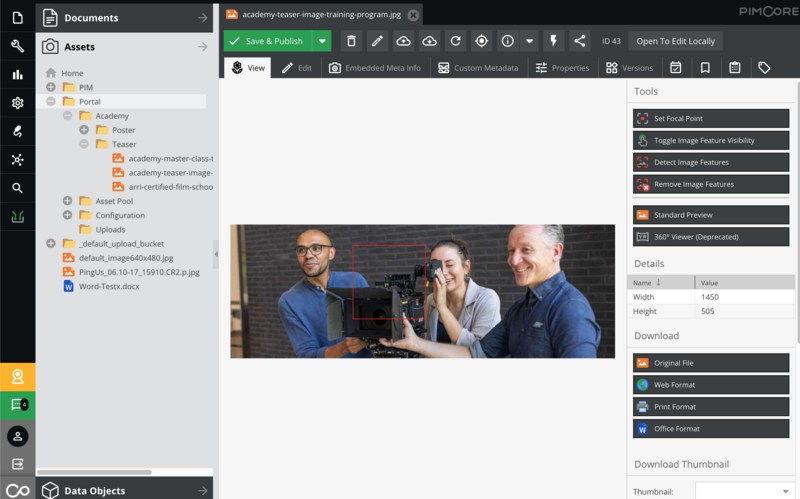This screenshot has width=800, height=499.
Task: Click Open To Edit Locally button
Action: tap(675, 41)
